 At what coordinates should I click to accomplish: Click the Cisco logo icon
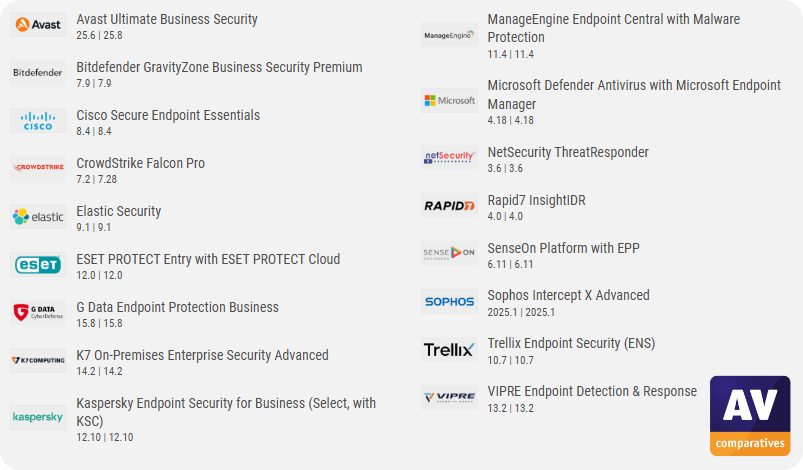[x=38, y=121]
